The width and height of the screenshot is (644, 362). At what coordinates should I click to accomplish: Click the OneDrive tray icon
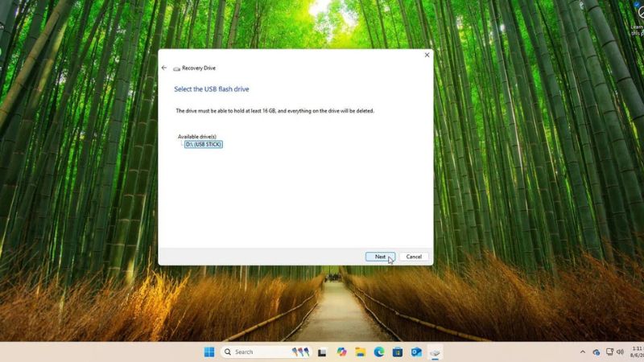[597, 352]
